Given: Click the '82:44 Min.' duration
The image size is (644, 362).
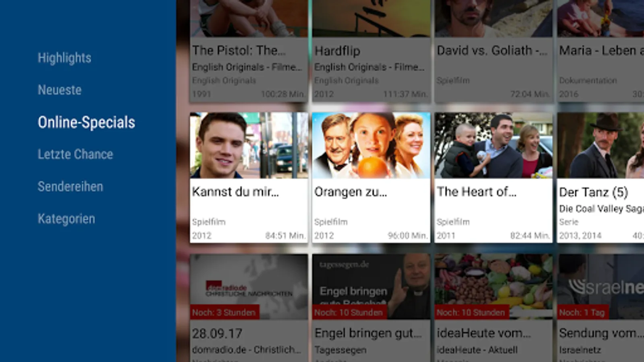Looking at the screenshot, I should (x=530, y=235).
